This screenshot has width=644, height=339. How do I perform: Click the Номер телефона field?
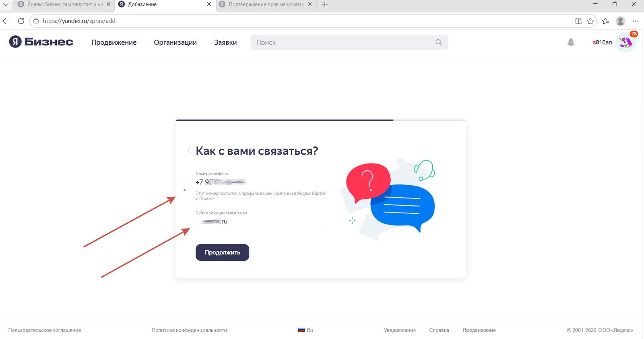coord(261,182)
